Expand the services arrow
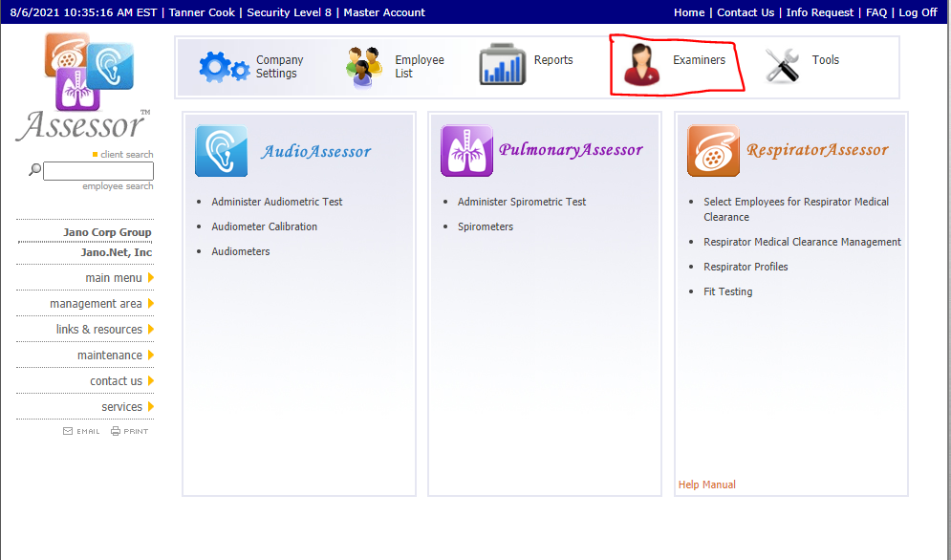 [151, 406]
